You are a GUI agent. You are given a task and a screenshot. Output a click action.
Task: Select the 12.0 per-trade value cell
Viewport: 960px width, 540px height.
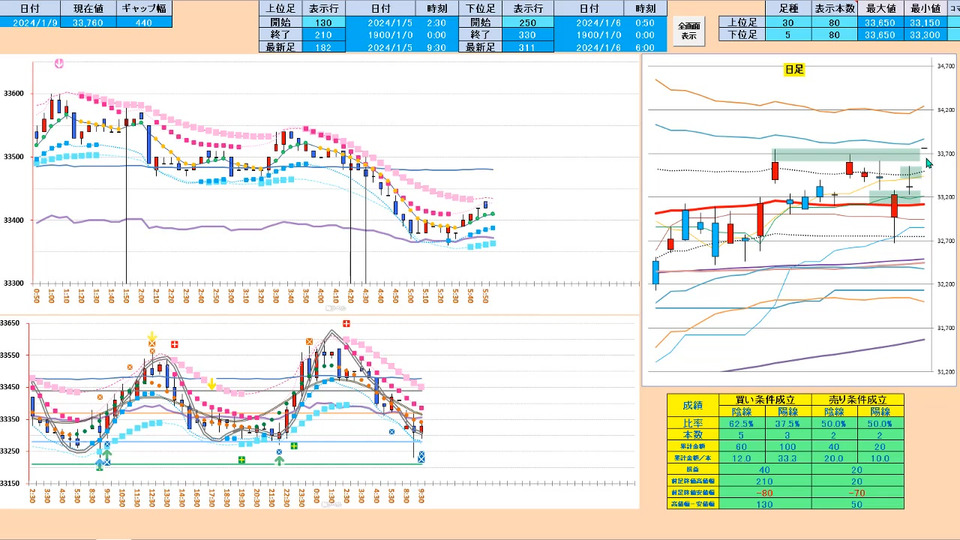coord(741,458)
